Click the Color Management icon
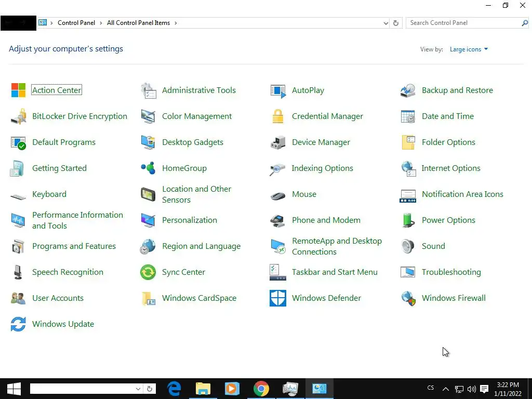The width and height of the screenshot is (532, 399). click(x=148, y=116)
